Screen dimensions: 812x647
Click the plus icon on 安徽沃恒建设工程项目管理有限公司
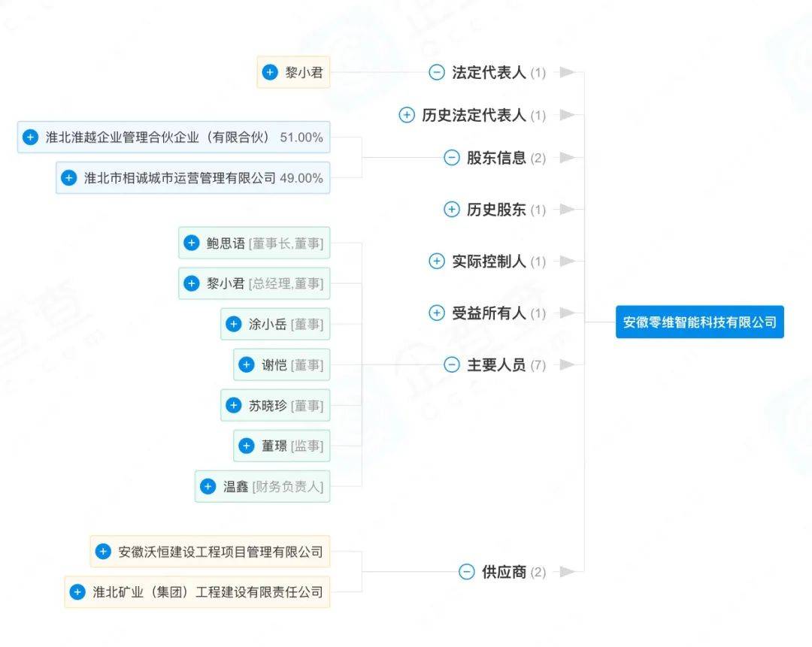pyautogui.click(x=103, y=551)
